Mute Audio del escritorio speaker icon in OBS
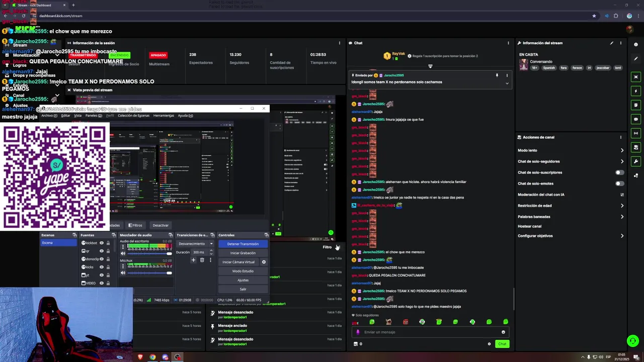Screen dimensions: 644x362 pos(123,253)
